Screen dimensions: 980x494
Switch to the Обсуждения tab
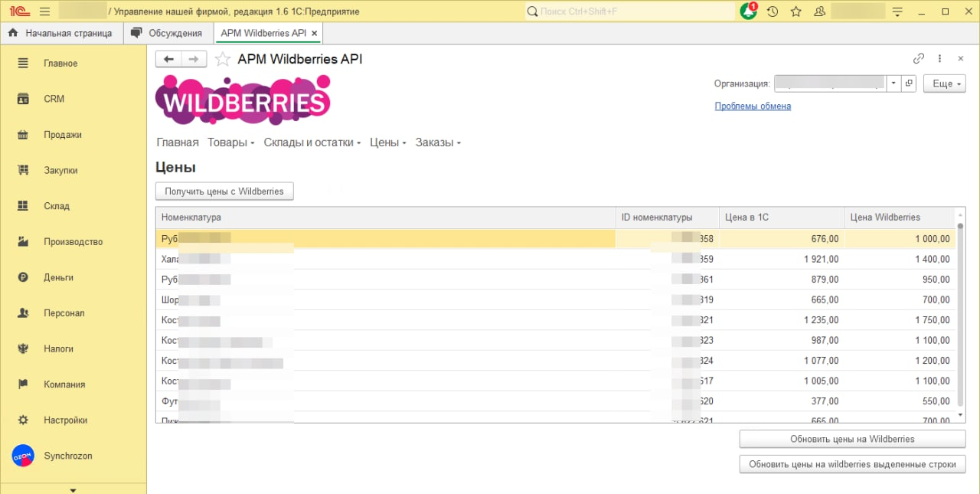167,33
